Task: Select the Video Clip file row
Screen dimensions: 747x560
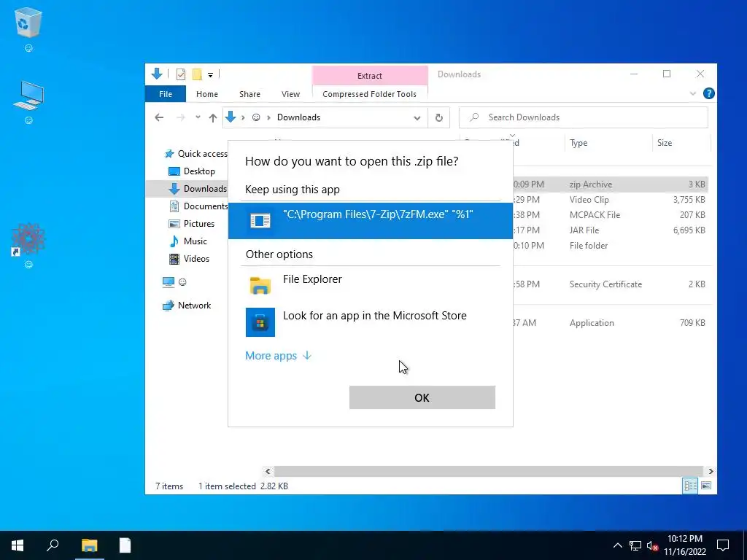Action: pyautogui.click(x=611, y=200)
